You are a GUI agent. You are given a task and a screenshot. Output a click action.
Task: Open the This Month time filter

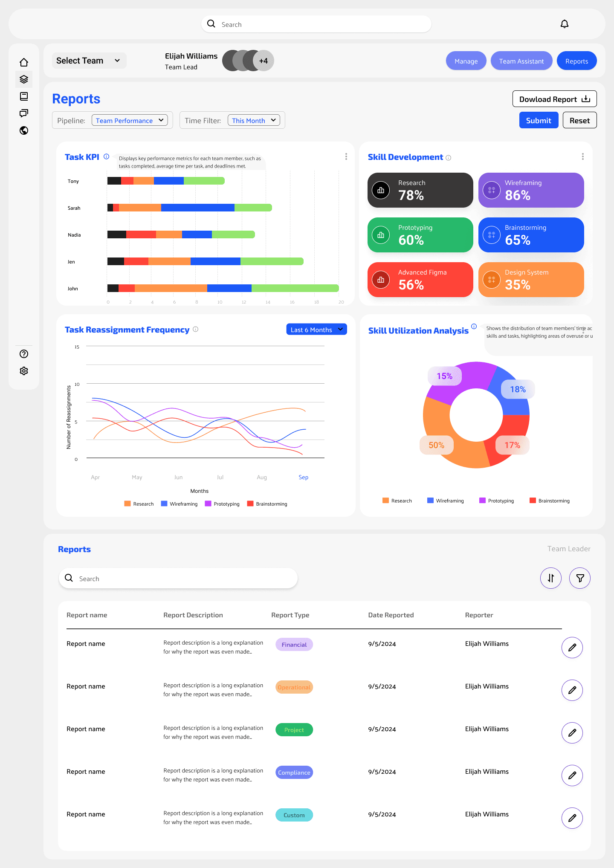[254, 121]
